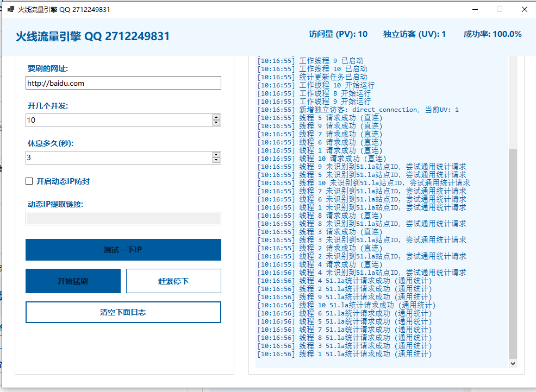Click the 动态IP提取链接 input field
The width and height of the screenshot is (536, 392).
[x=123, y=219]
